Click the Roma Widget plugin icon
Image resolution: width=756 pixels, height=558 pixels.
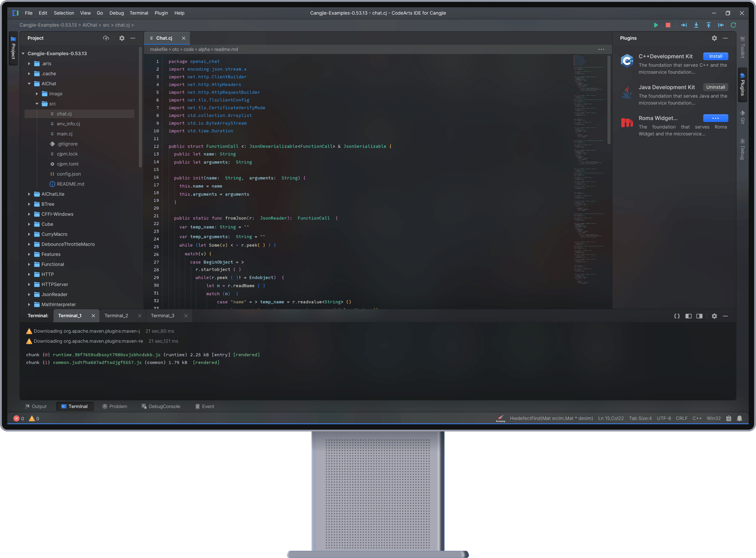[x=627, y=123]
